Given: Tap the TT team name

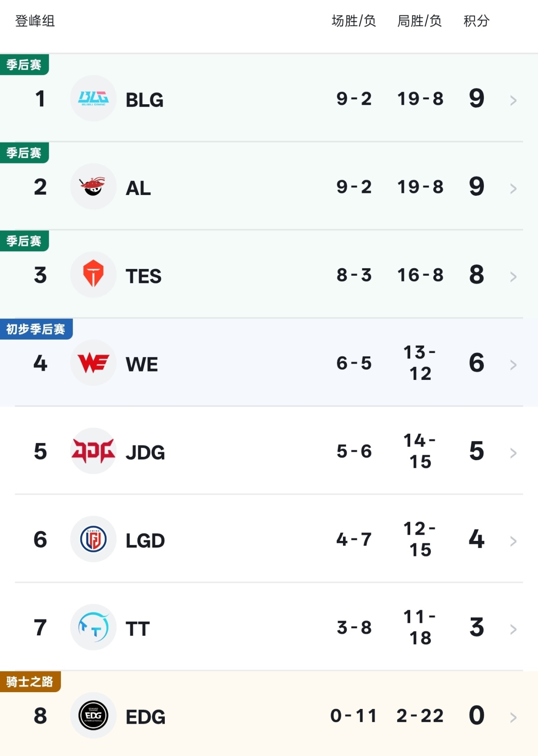Looking at the screenshot, I should 137,629.
